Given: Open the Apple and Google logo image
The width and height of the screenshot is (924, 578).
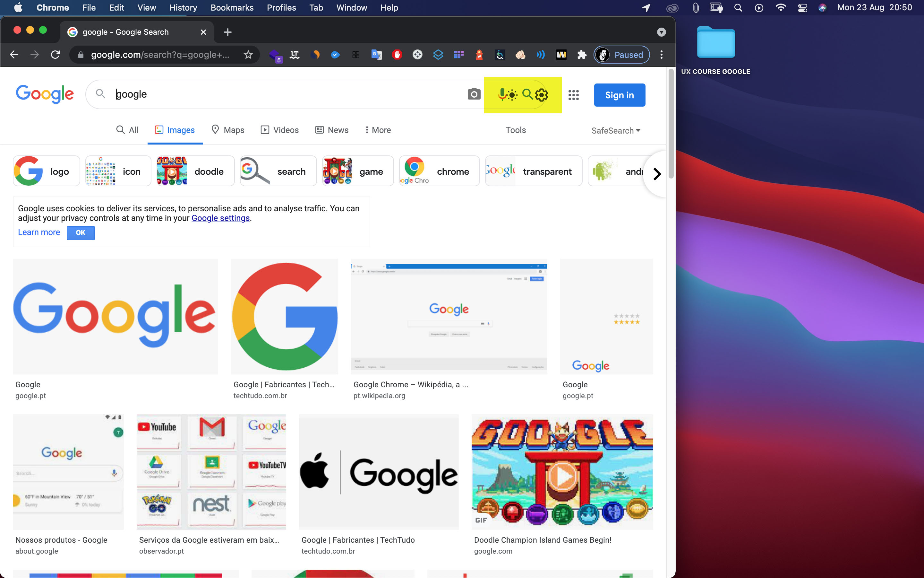Looking at the screenshot, I should 378,472.
